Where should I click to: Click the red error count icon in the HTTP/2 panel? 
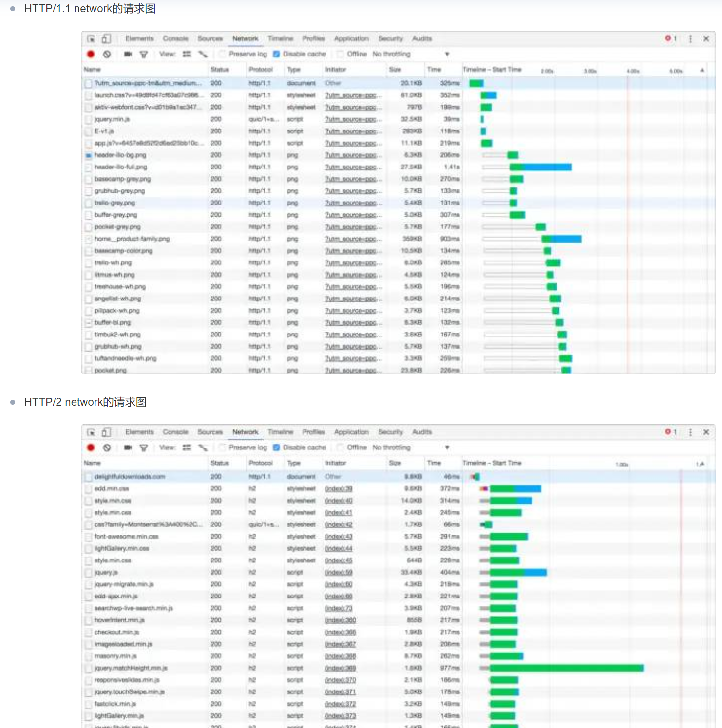pyautogui.click(x=668, y=432)
